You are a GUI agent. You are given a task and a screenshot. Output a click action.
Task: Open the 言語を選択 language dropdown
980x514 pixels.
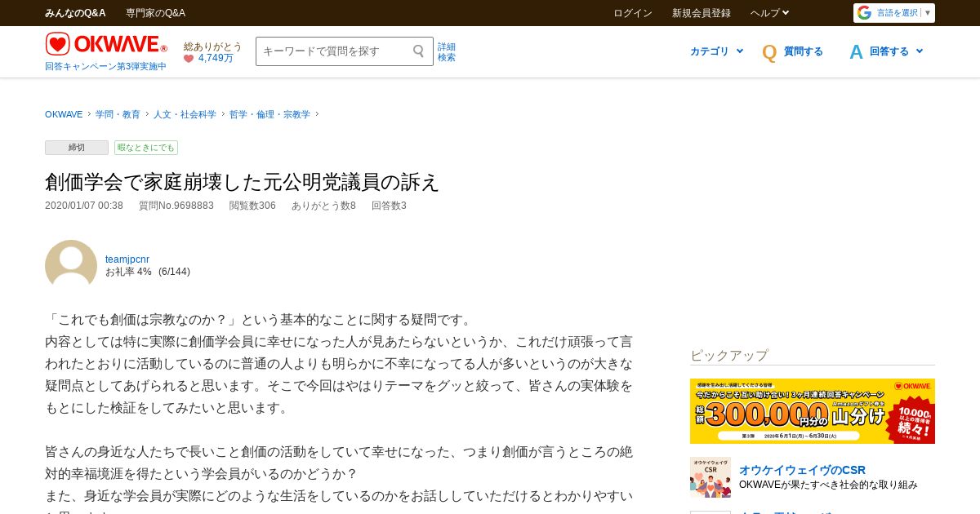click(903, 13)
